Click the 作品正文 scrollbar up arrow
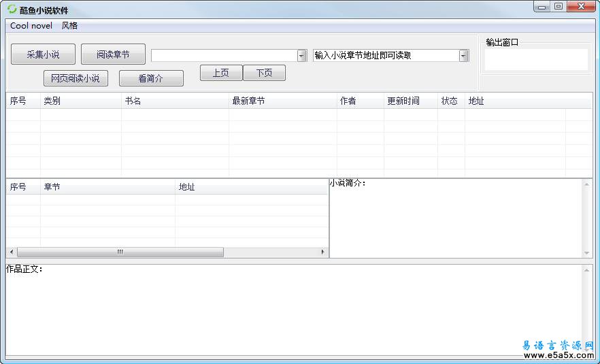This screenshot has height=364, width=600. click(x=586, y=270)
